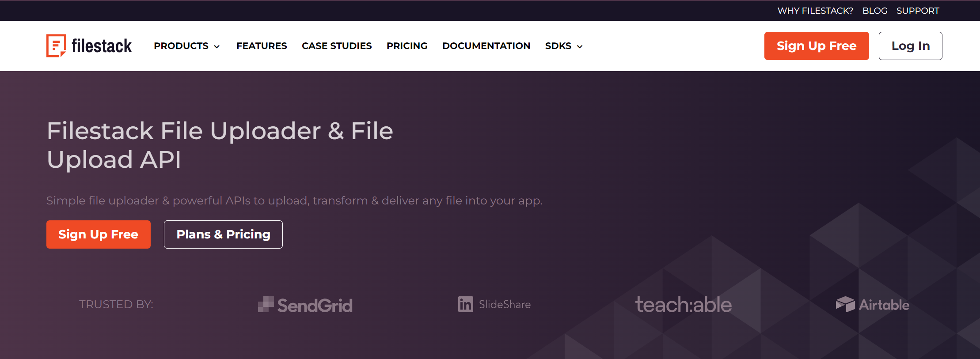Click the filestack wordmark in header
Image resolution: width=980 pixels, height=359 pixels.
pyautogui.click(x=102, y=46)
